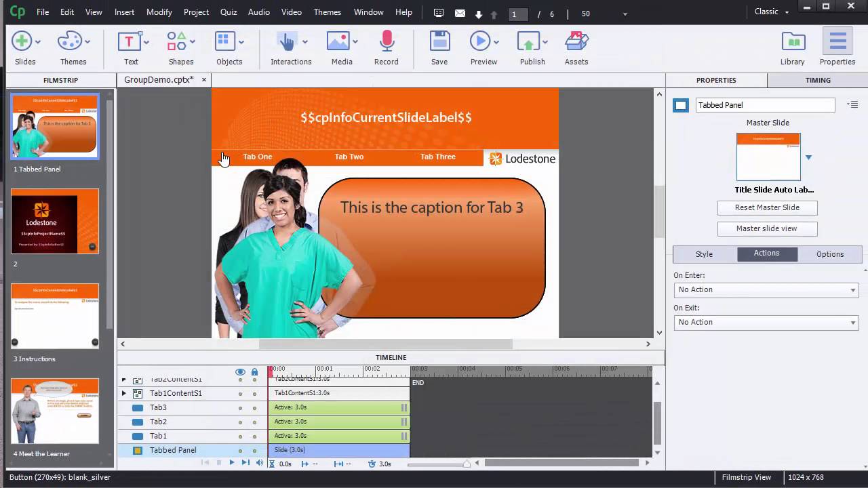868x488 pixels.
Task: Open the Slides tool
Action: click(x=22, y=41)
